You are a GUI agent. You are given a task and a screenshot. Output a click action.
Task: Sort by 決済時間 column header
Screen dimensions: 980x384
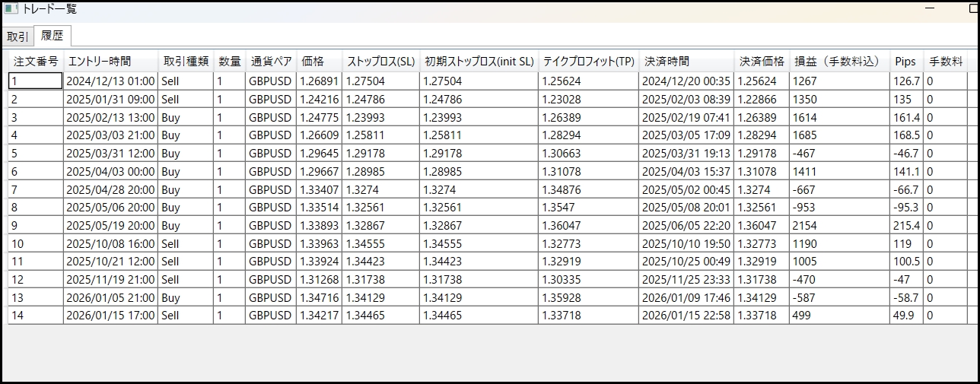[x=667, y=62]
